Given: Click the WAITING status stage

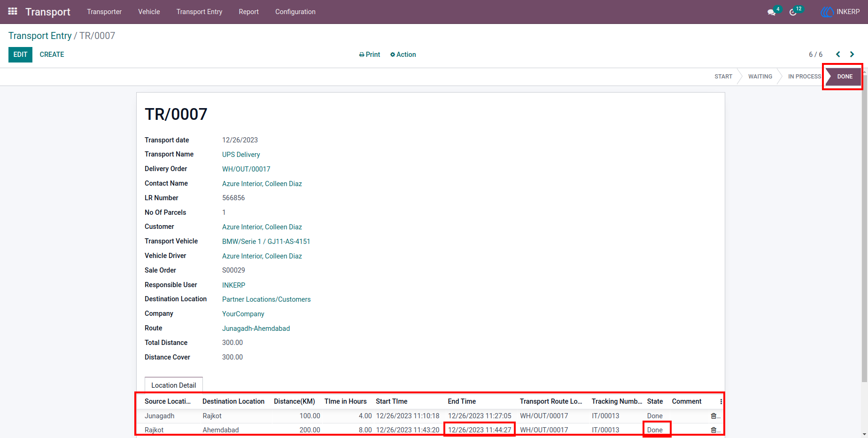Looking at the screenshot, I should point(760,77).
